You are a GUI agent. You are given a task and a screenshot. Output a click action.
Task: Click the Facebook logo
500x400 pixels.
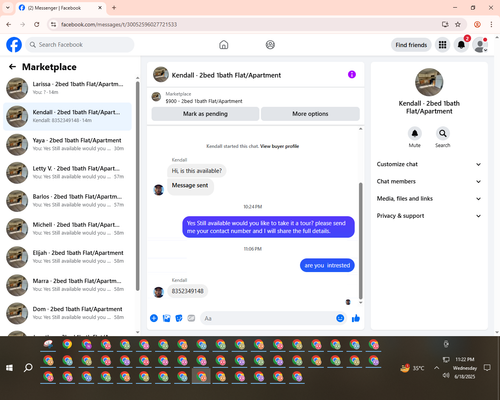click(x=14, y=45)
